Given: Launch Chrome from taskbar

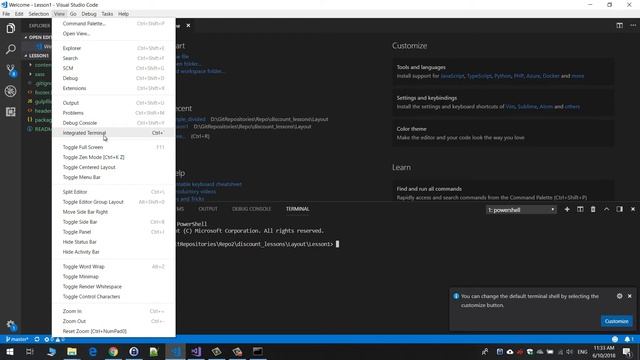Looking at the screenshot, I should (x=113, y=352).
